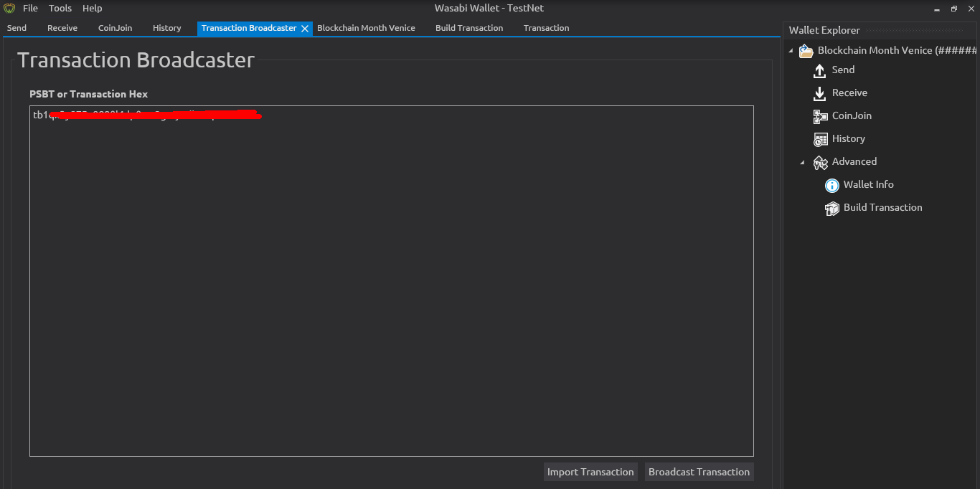Open History in Wallet Explorer
Screen dimensions: 980x489
pos(849,138)
